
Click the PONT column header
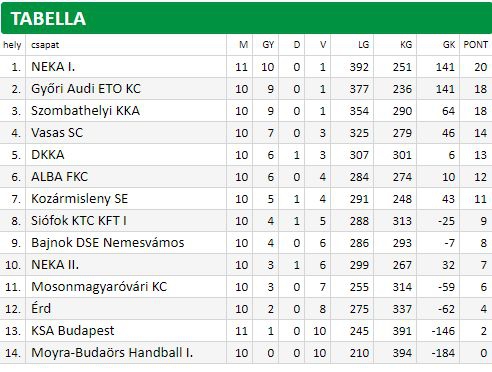point(476,45)
